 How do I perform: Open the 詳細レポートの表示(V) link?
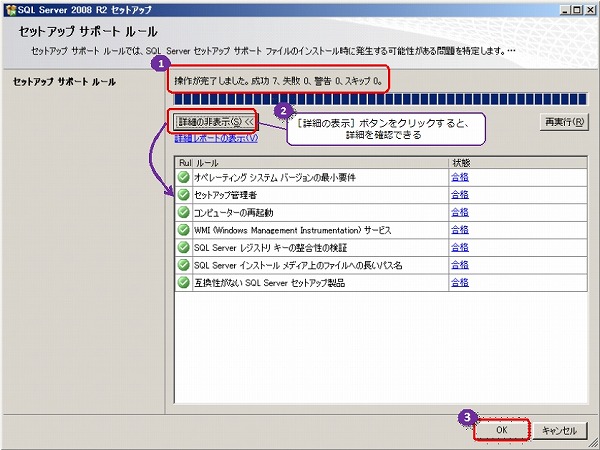click(x=216, y=138)
